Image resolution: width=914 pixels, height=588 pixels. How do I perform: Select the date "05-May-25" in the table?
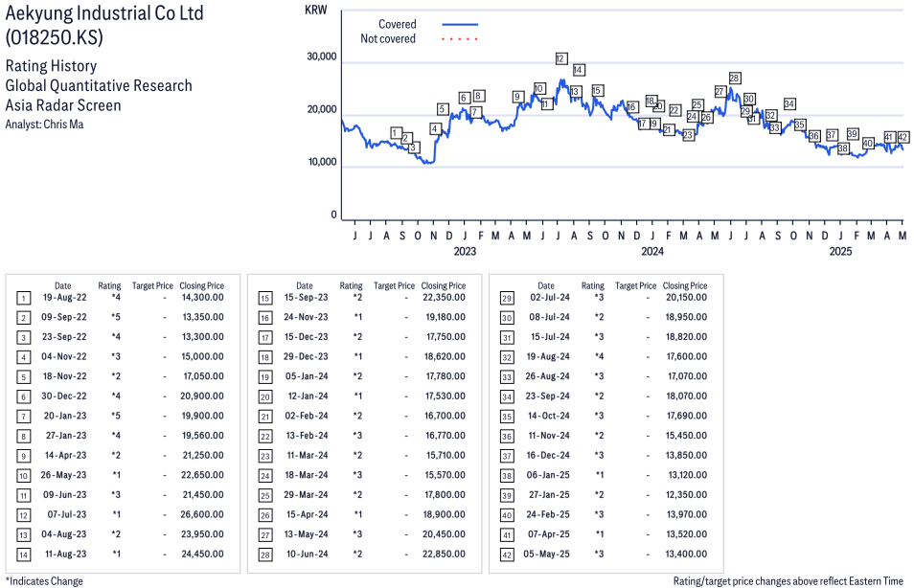pos(546,554)
